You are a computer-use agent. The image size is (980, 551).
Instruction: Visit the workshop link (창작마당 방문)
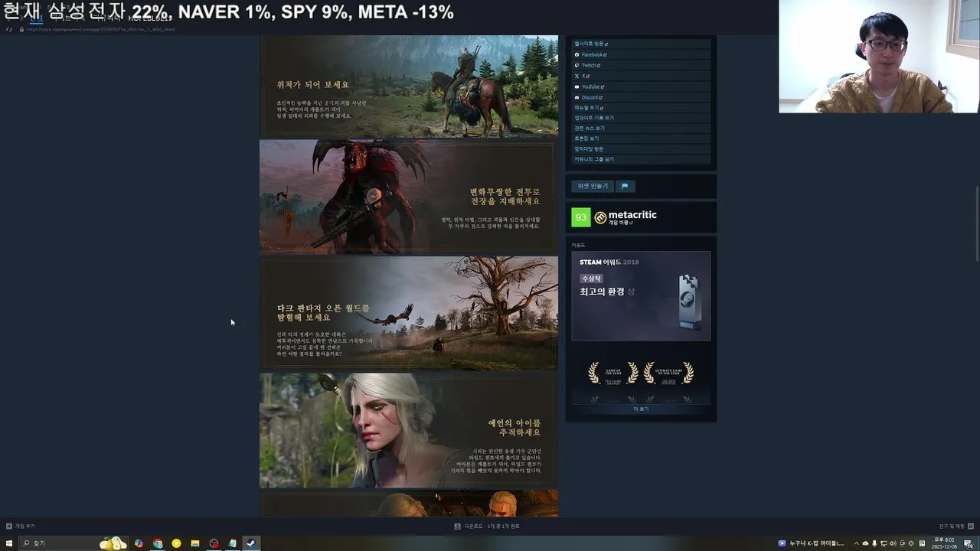point(641,148)
